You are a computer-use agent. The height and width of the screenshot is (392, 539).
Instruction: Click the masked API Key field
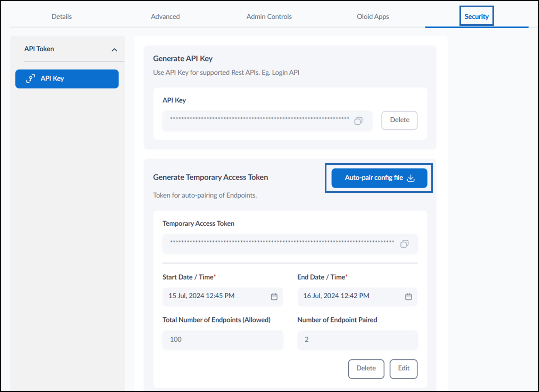267,121
